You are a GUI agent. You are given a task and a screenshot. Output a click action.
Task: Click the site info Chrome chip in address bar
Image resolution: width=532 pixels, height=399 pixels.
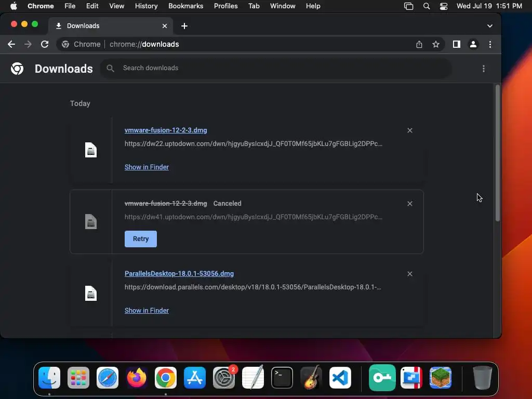(x=81, y=45)
